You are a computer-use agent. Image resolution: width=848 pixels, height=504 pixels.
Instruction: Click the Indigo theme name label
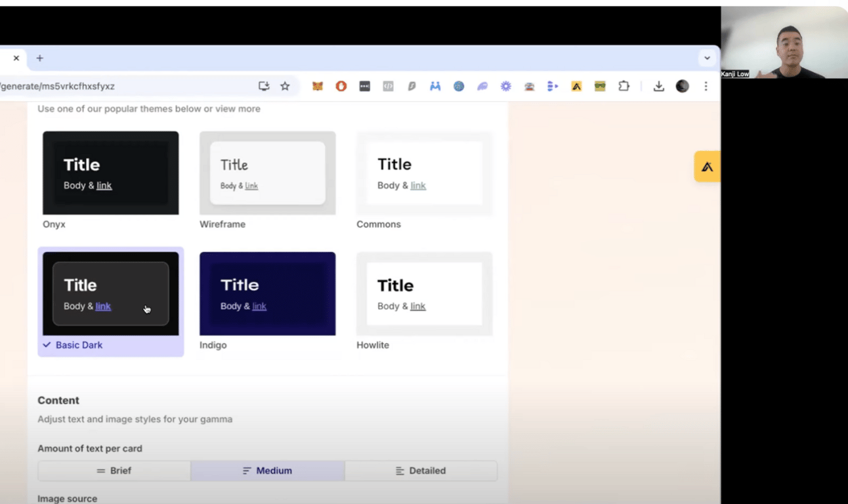pos(213,345)
